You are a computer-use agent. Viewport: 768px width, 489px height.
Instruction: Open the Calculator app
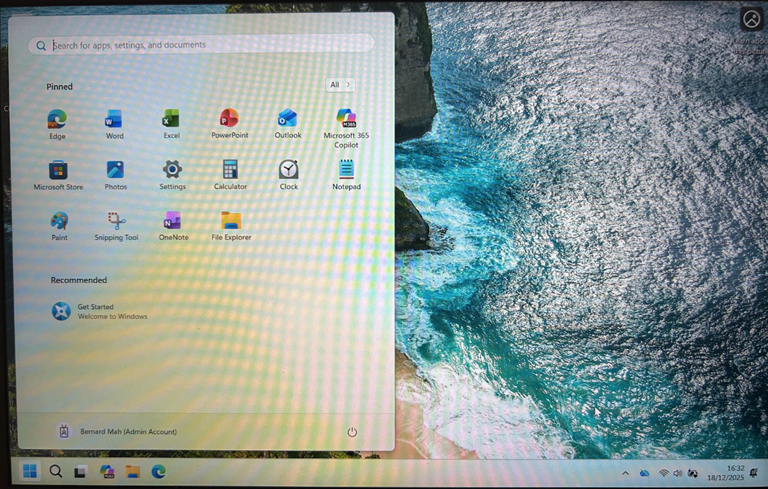(230, 175)
